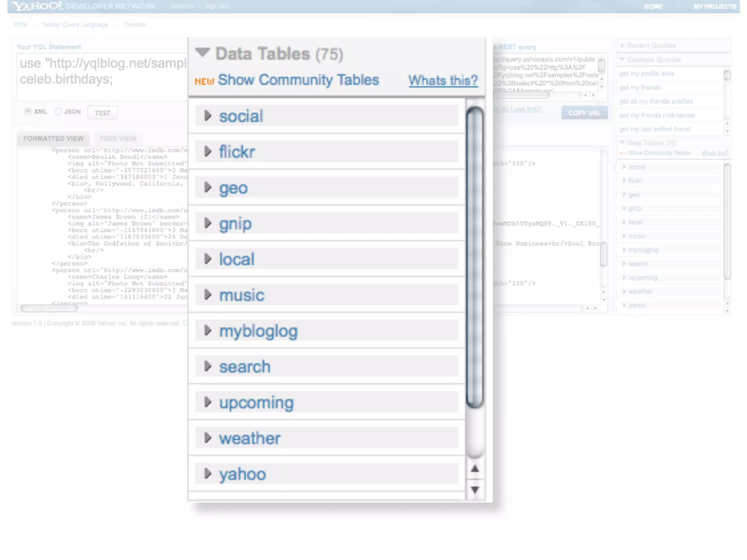This screenshot has width=747, height=560.
Task: Click the Sign Out link
Action: [x=217, y=6]
